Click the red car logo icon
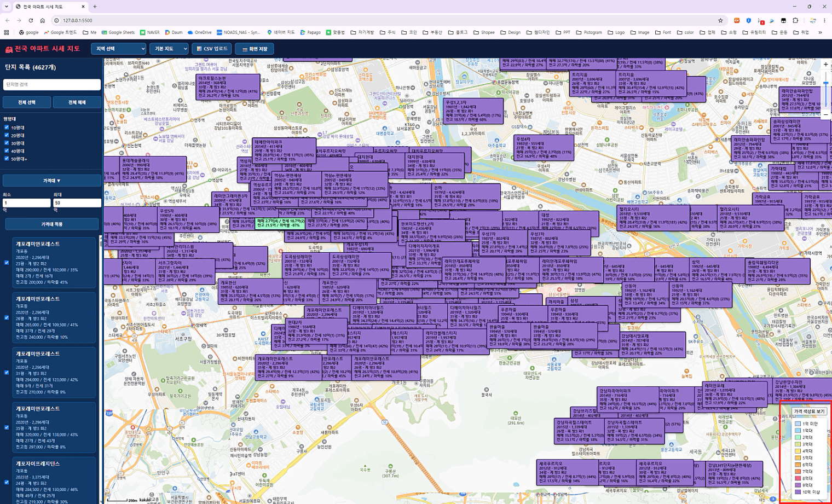Viewport: 832px width, 504px height. click(9, 49)
